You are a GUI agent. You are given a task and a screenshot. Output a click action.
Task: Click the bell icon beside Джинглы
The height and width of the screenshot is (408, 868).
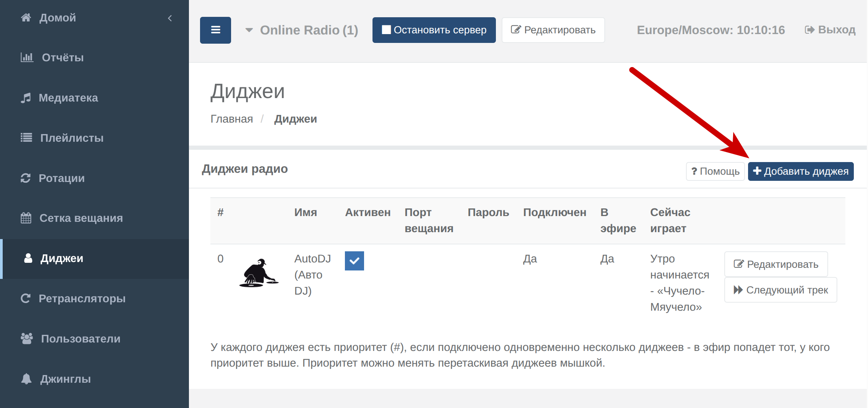(x=26, y=379)
